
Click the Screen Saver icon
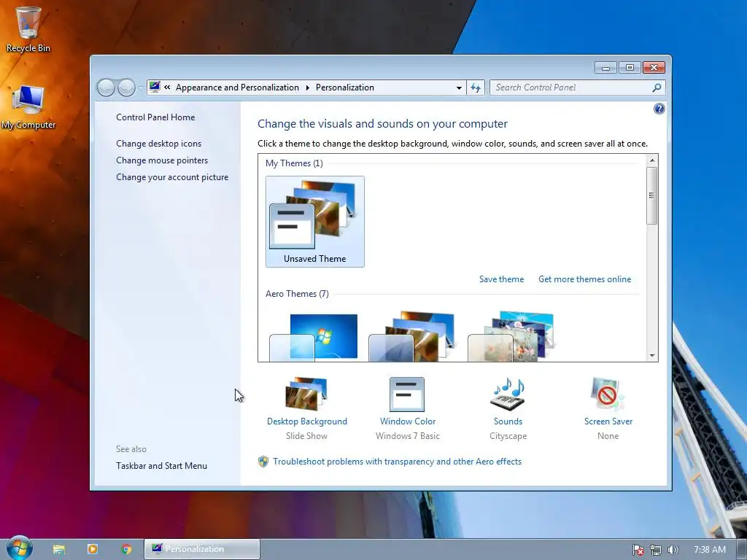[608, 394]
